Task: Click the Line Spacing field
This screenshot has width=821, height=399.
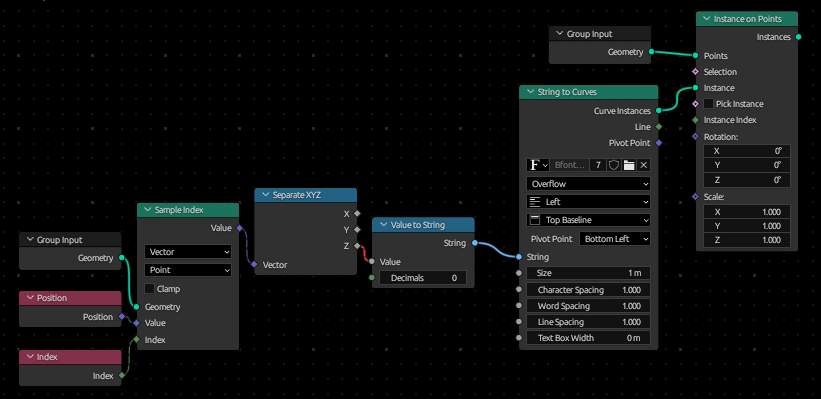Action: click(589, 322)
